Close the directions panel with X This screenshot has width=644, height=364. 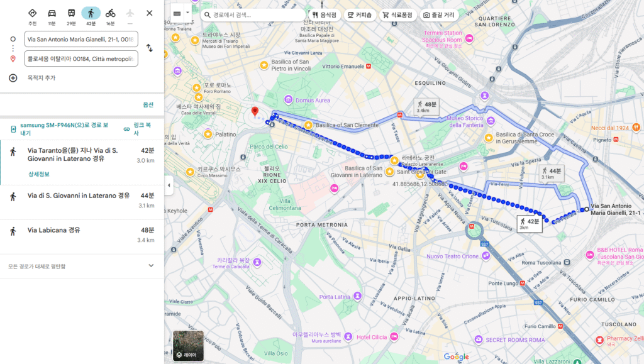pos(149,13)
